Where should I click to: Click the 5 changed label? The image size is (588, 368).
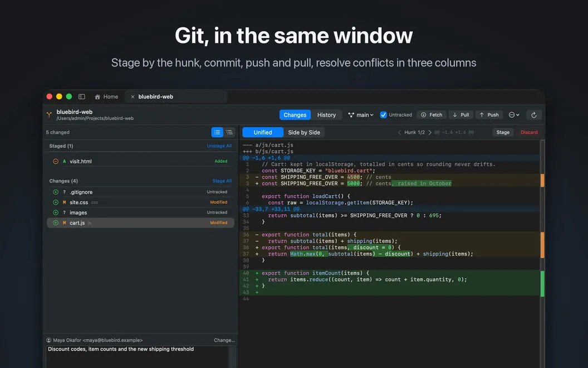pos(57,132)
